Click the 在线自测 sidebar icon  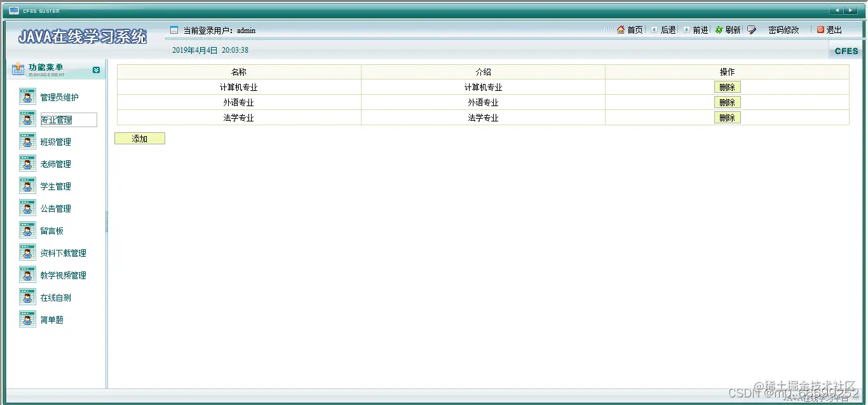point(27,297)
